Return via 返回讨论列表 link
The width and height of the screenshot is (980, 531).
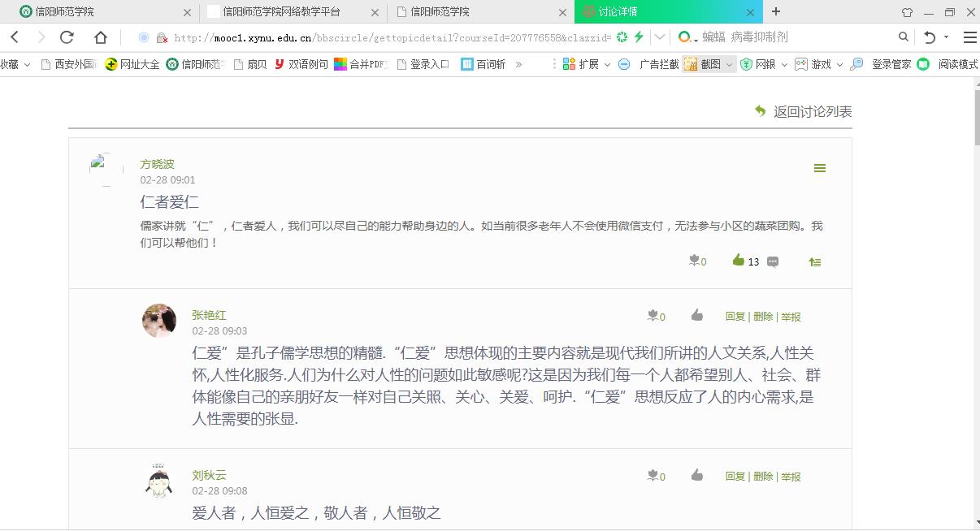pos(810,111)
